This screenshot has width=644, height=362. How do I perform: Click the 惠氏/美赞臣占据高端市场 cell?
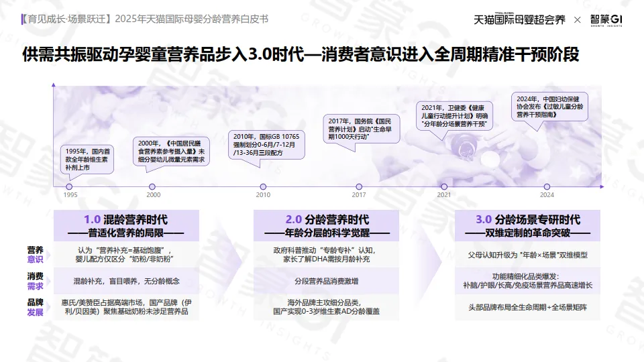click(126, 307)
